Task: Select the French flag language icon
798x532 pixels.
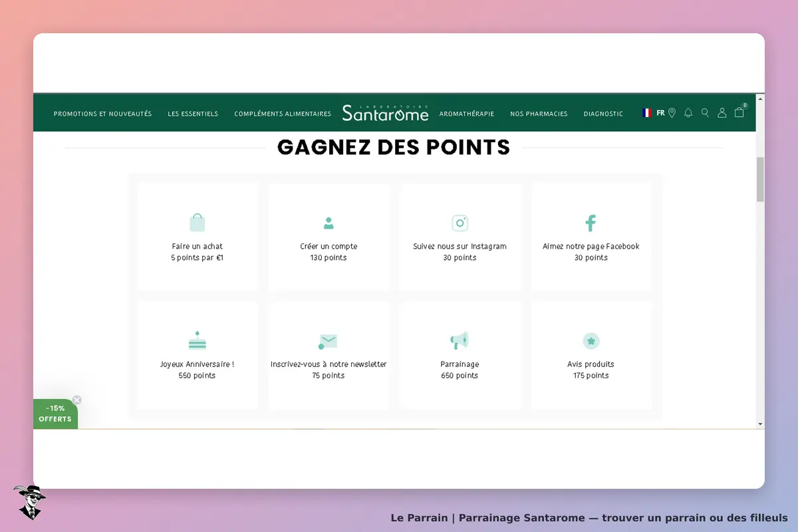Action: click(x=647, y=113)
